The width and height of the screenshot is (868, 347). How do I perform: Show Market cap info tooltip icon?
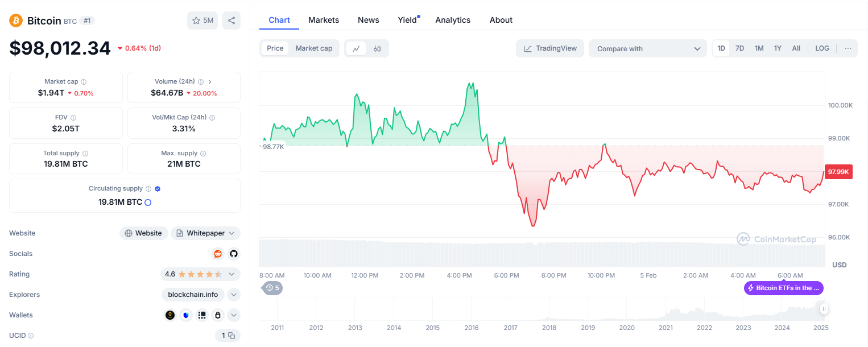[84, 82]
